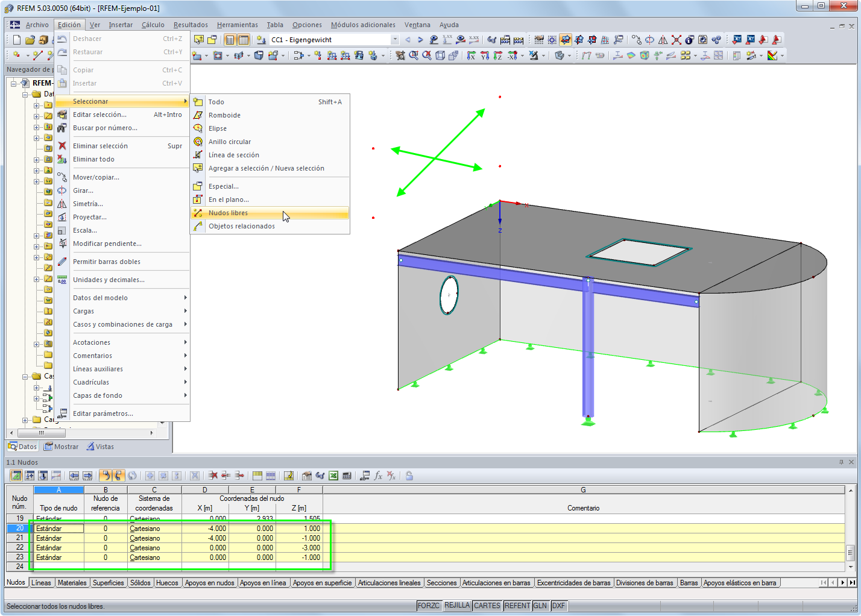Click the zoom window magnifier icon
This screenshot has width=861, height=616.
tap(414, 55)
